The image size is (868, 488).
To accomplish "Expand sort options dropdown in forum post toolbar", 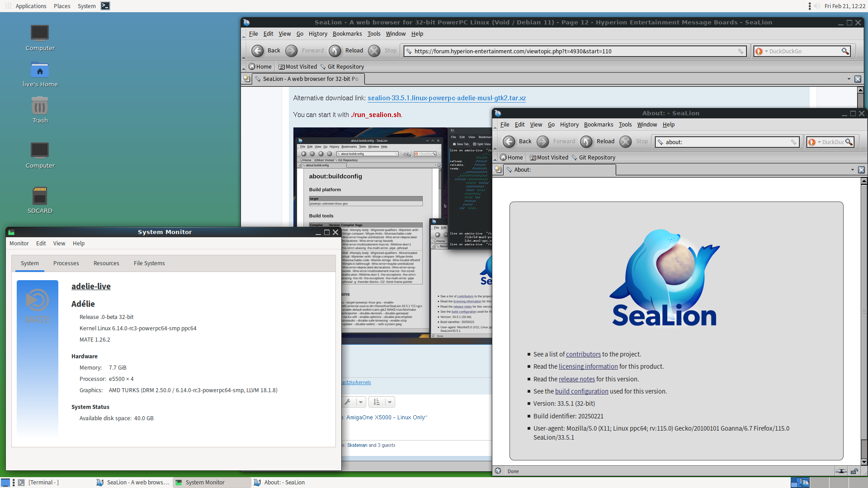I will tap(390, 402).
